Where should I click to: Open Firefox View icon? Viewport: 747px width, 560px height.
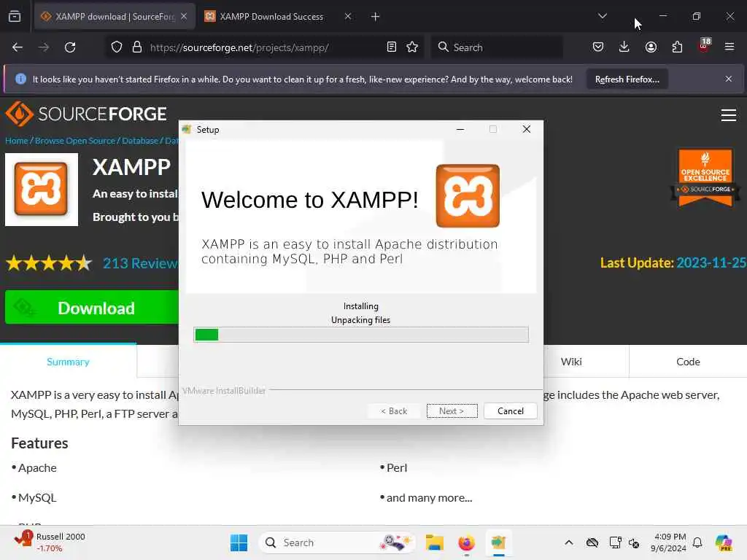click(x=15, y=17)
